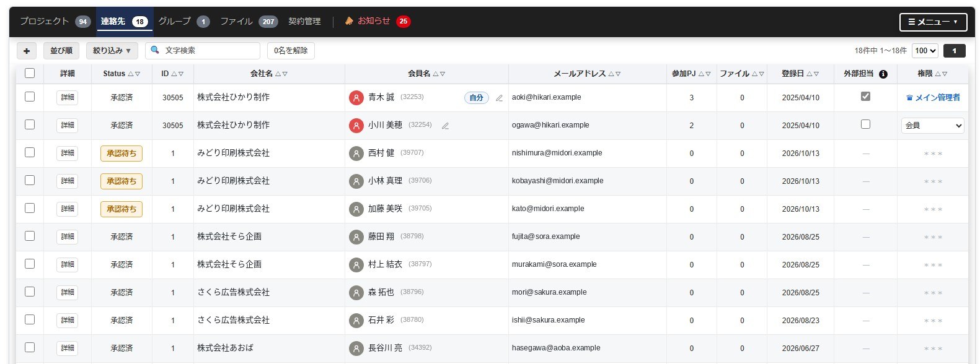This screenshot has height=364, width=980.
Task: Click the 並び順 button
Action: coord(61,51)
